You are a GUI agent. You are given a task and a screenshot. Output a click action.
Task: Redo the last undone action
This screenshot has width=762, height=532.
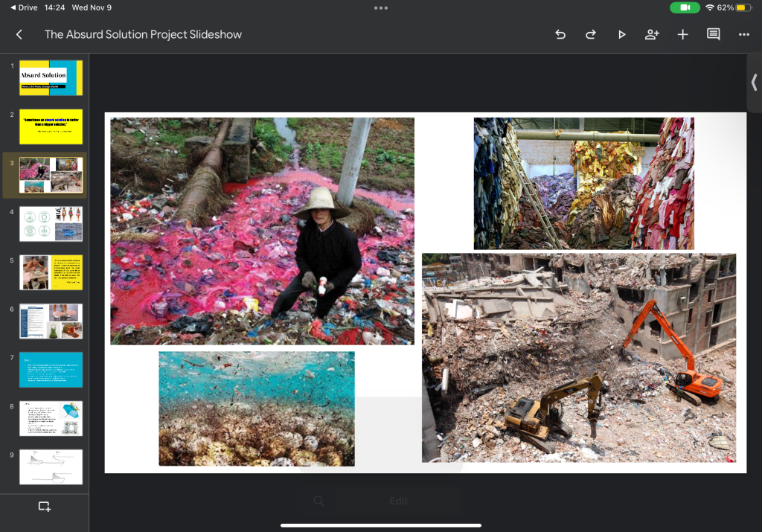coord(591,34)
